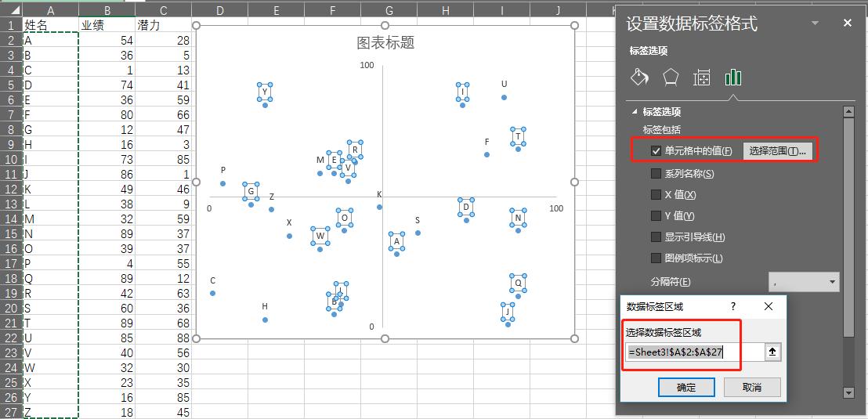The image size is (868, 419).
Task: Click cell B2 containing 54
Action: tap(107, 41)
